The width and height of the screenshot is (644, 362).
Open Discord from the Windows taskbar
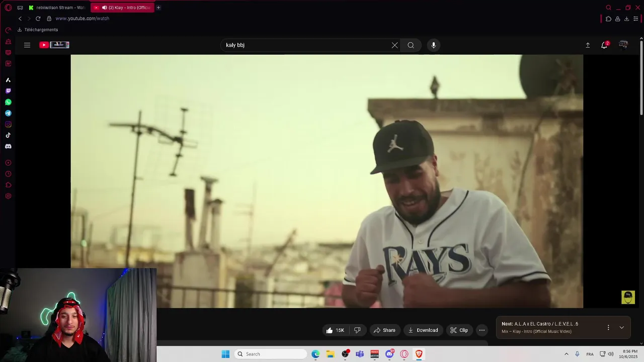click(389, 354)
